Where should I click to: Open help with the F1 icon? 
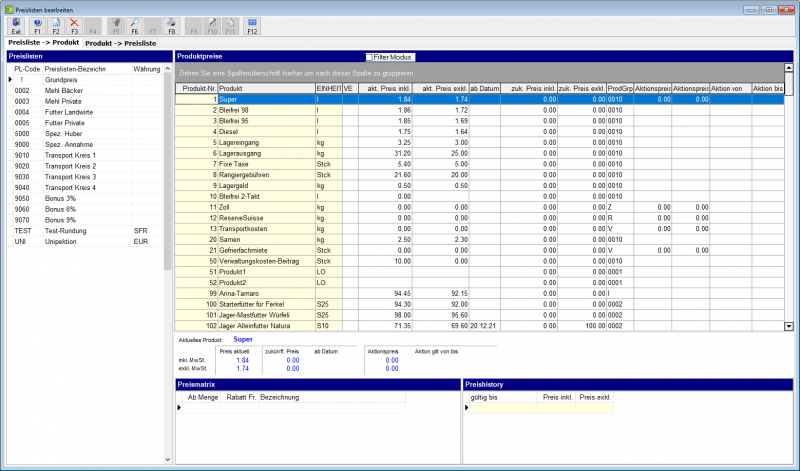pyautogui.click(x=37, y=26)
